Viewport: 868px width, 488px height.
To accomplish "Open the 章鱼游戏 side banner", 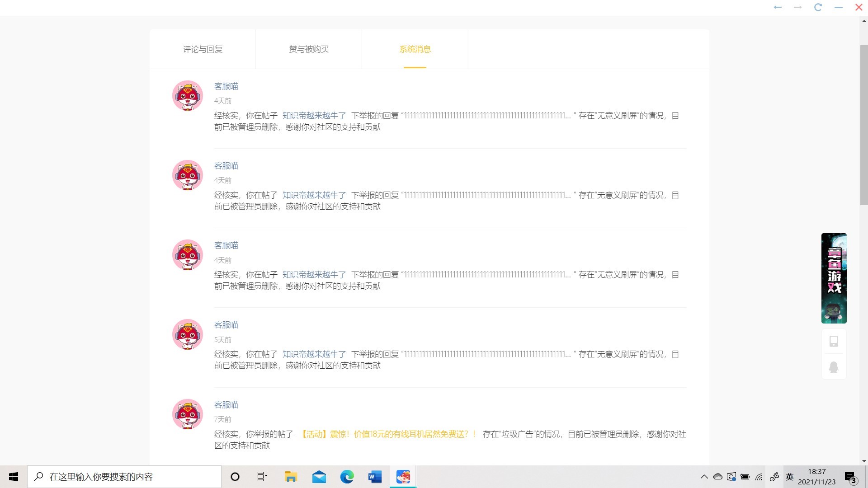I will click(x=834, y=278).
